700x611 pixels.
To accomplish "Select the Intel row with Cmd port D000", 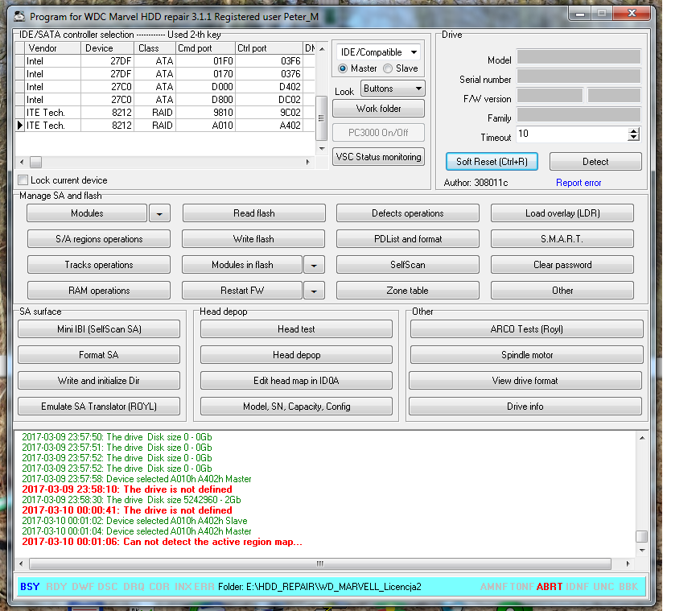I will coord(165,87).
